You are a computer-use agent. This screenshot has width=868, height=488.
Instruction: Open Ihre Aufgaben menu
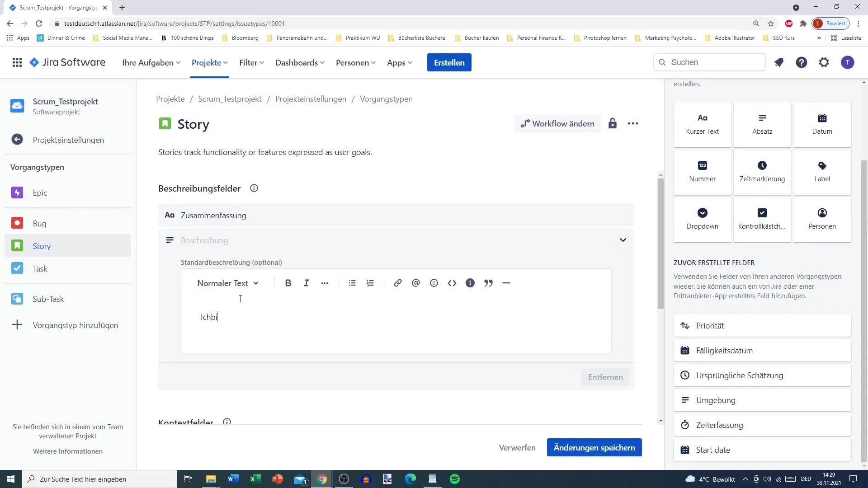(151, 62)
